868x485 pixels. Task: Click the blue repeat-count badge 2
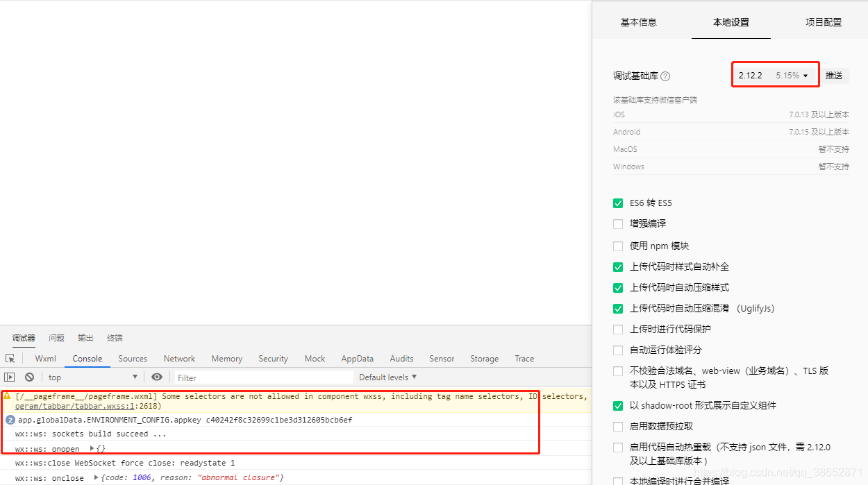tap(10, 420)
